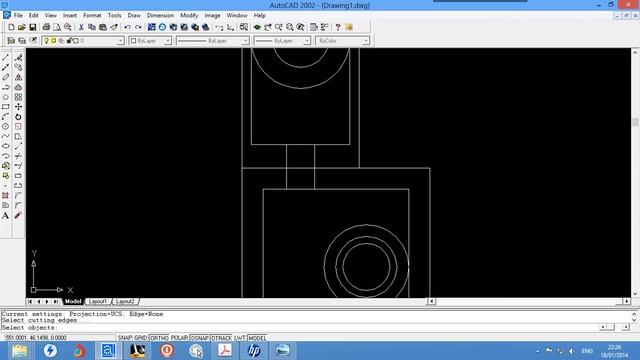640x360 pixels.
Task: Toggle POLAR tracking in status bar
Action: [x=179, y=338]
